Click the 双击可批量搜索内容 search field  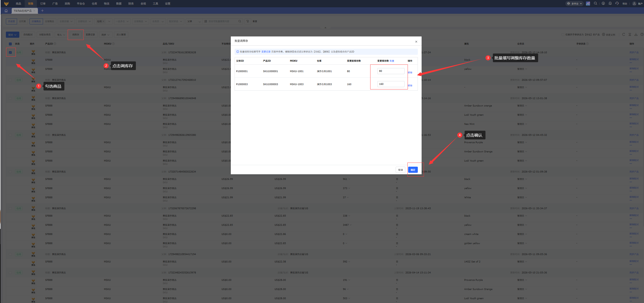[222, 21]
